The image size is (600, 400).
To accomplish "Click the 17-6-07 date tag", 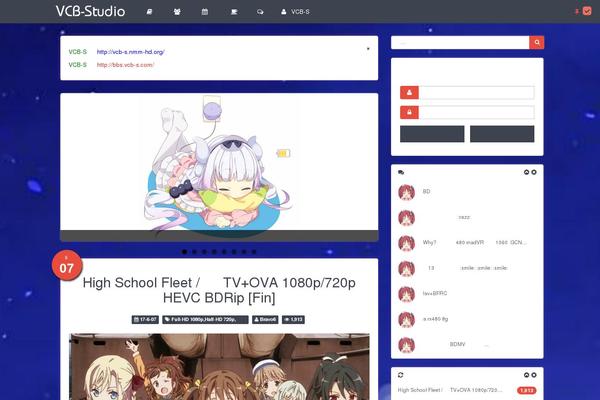I will click(x=145, y=320).
